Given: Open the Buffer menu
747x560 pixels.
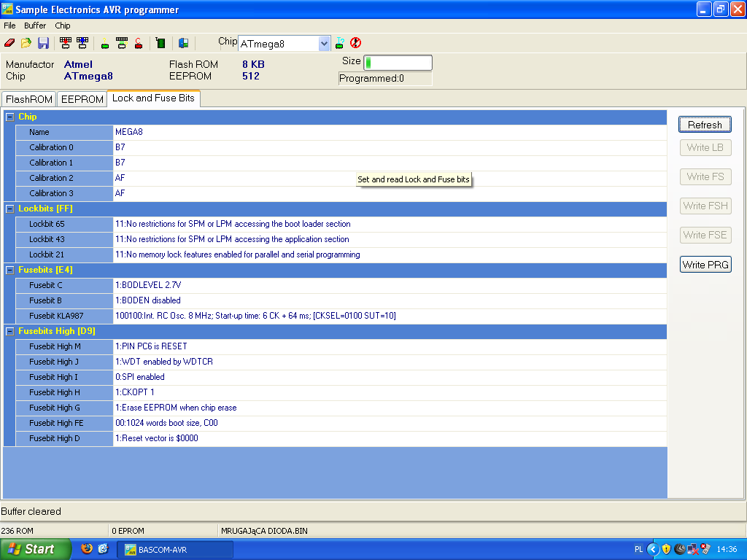Looking at the screenshot, I should [35, 26].
